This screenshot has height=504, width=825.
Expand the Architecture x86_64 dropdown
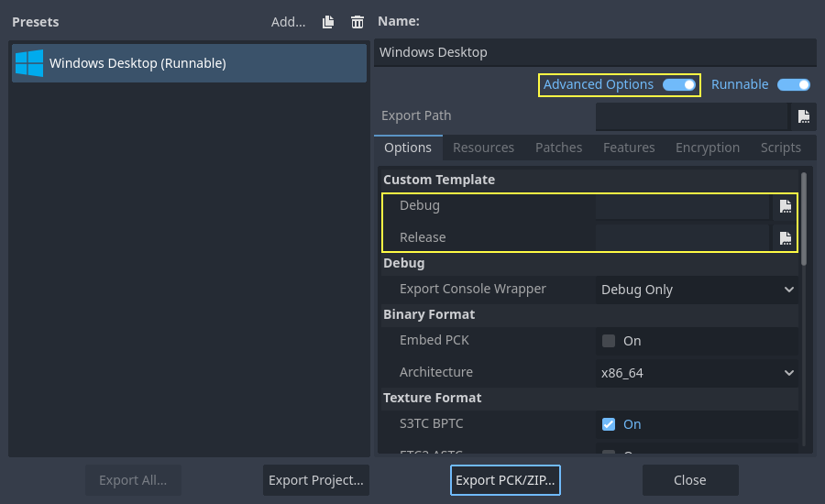pos(697,373)
